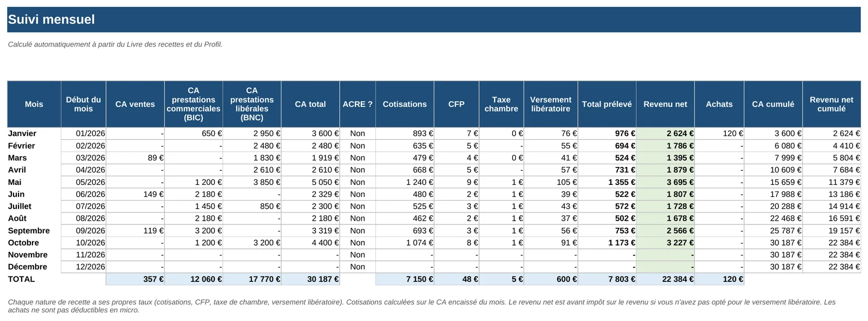The height and width of the screenshot is (321, 868).
Task: Click 'CA prestations libérales (BNC)' header
Action: (x=252, y=104)
